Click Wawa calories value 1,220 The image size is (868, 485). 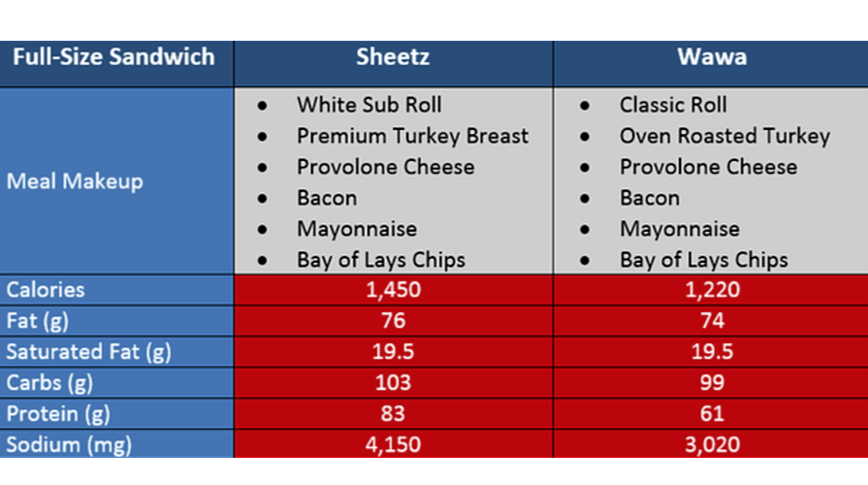[x=711, y=289]
